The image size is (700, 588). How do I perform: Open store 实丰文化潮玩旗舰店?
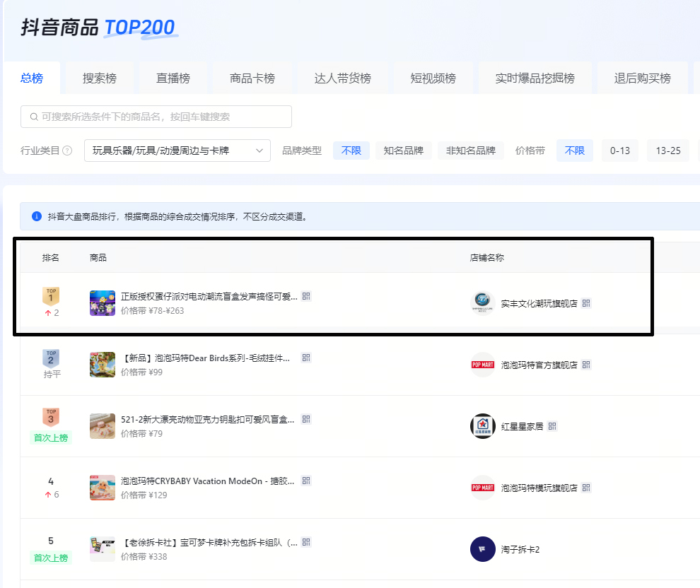click(x=539, y=304)
